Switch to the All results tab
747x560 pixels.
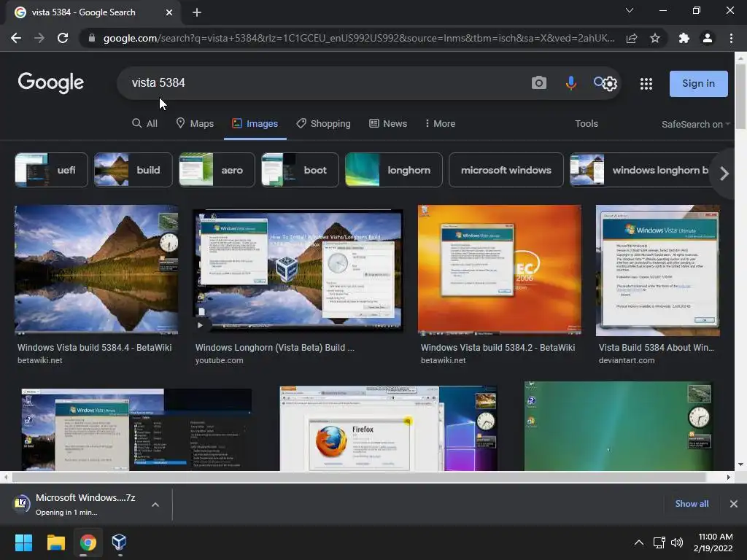[x=145, y=123]
